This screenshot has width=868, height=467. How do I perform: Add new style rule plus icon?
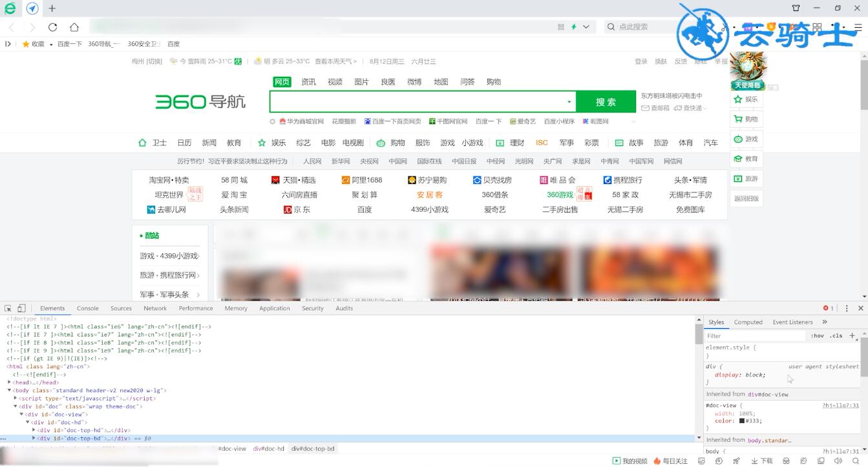click(x=852, y=335)
